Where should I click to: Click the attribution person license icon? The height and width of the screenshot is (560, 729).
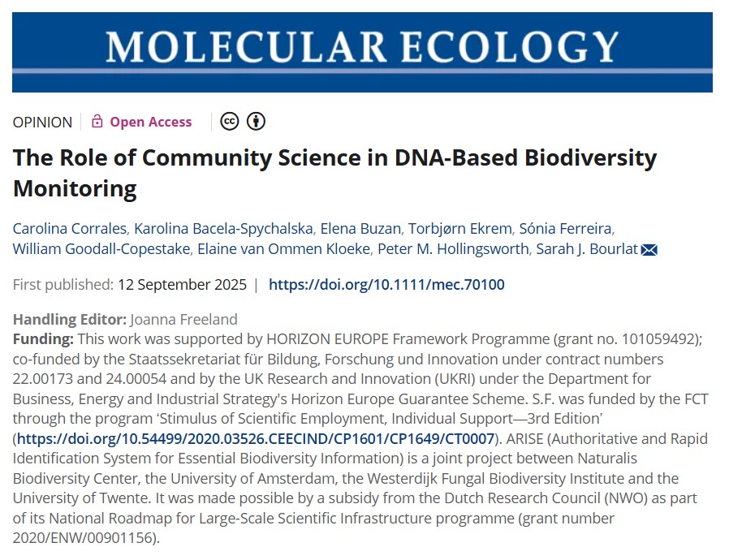pos(256,122)
